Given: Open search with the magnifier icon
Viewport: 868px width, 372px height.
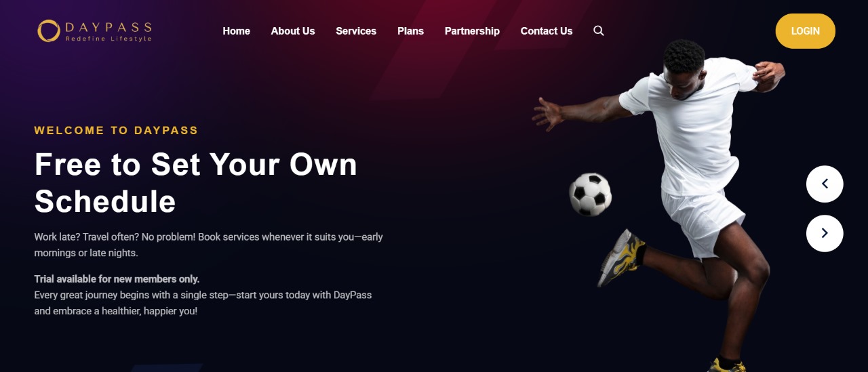Looking at the screenshot, I should 599,30.
